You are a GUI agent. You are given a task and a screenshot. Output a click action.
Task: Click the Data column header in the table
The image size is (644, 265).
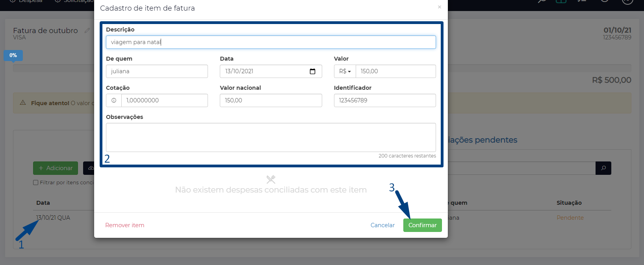click(x=43, y=203)
